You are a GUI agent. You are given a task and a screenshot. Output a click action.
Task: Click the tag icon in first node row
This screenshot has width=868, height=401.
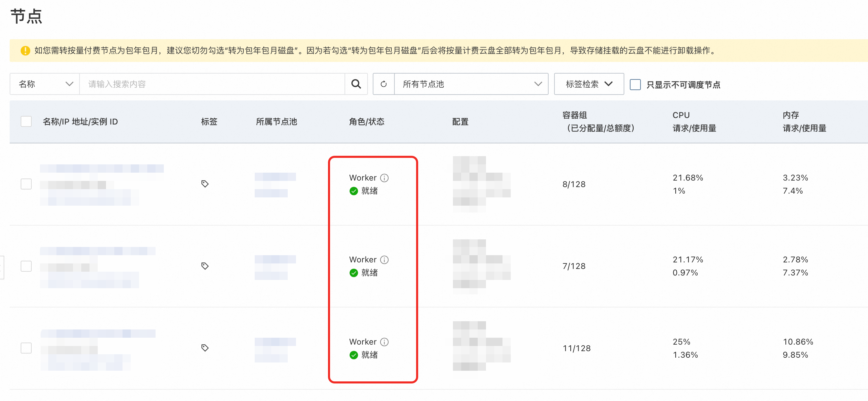click(205, 184)
